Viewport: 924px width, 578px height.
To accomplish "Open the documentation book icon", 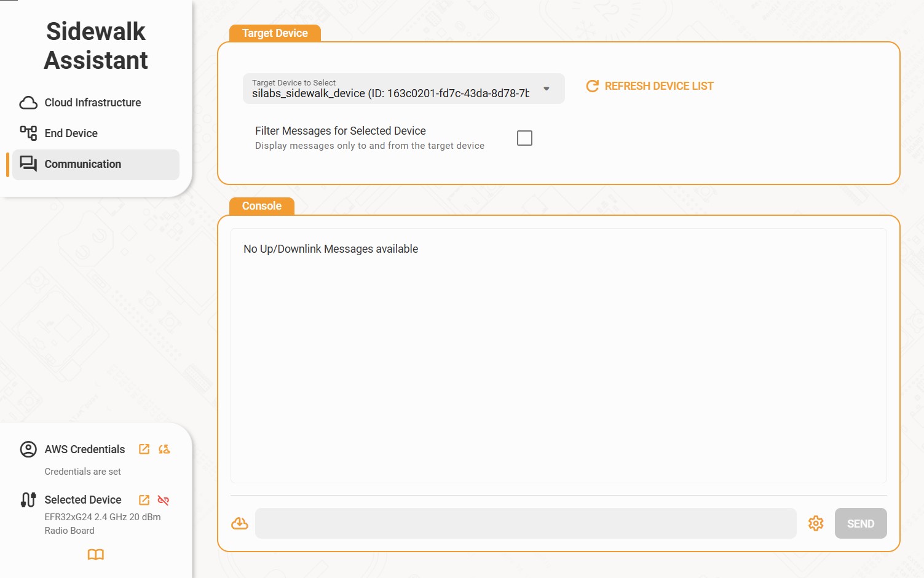I will tap(96, 555).
